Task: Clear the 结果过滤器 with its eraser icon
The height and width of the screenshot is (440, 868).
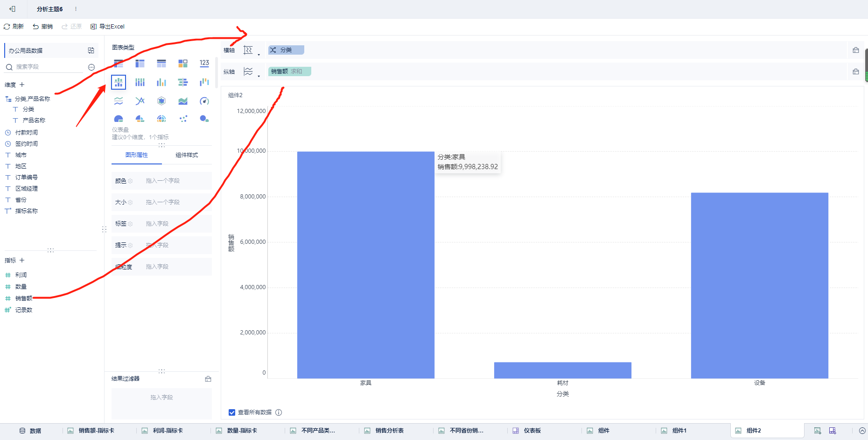Action: [x=208, y=379]
